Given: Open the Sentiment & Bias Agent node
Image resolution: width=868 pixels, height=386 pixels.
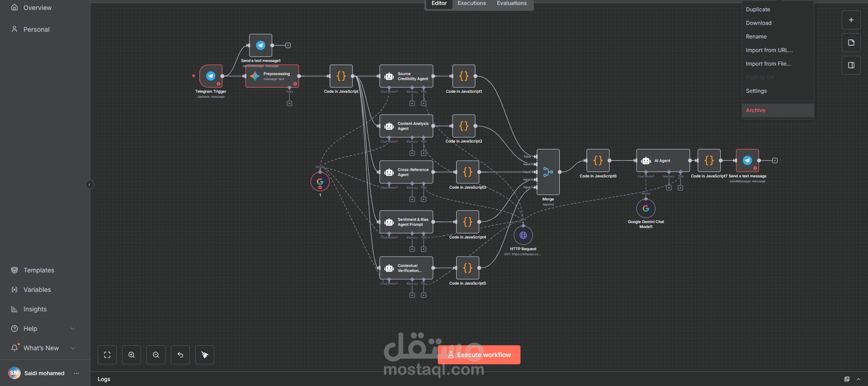Looking at the screenshot, I should click(406, 222).
